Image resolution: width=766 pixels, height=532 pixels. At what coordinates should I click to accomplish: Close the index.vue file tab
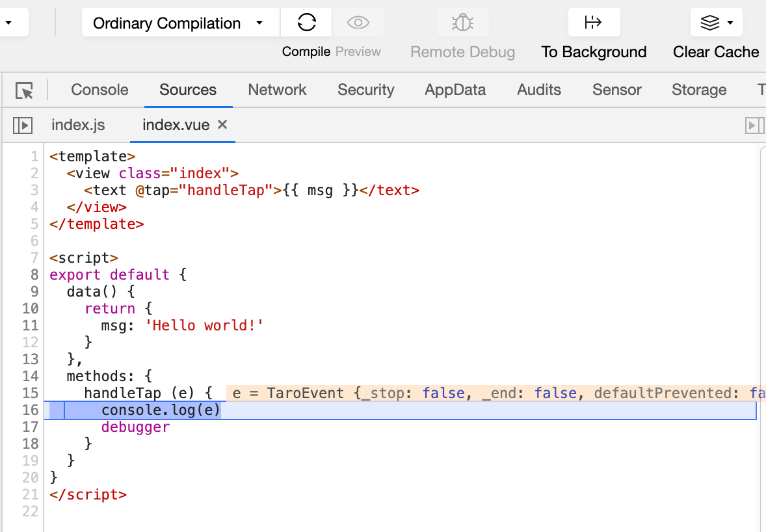(222, 125)
